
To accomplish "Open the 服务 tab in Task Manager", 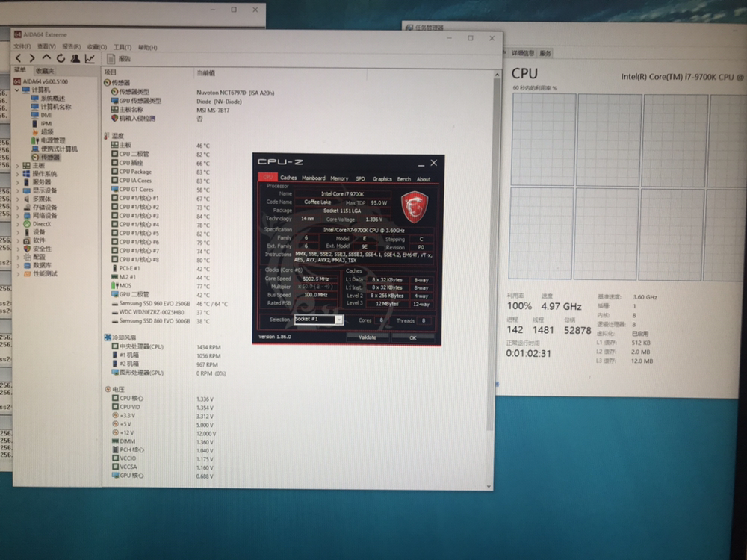I will coord(545,54).
